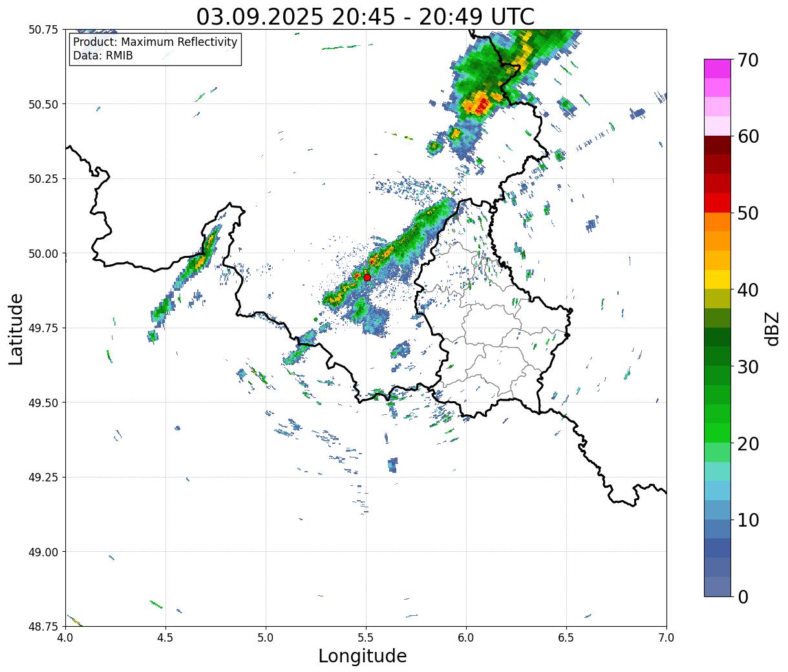This screenshot has height=672, width=788.
Task: Click the Longitude axis label
Action: click(x=363, y=656)
